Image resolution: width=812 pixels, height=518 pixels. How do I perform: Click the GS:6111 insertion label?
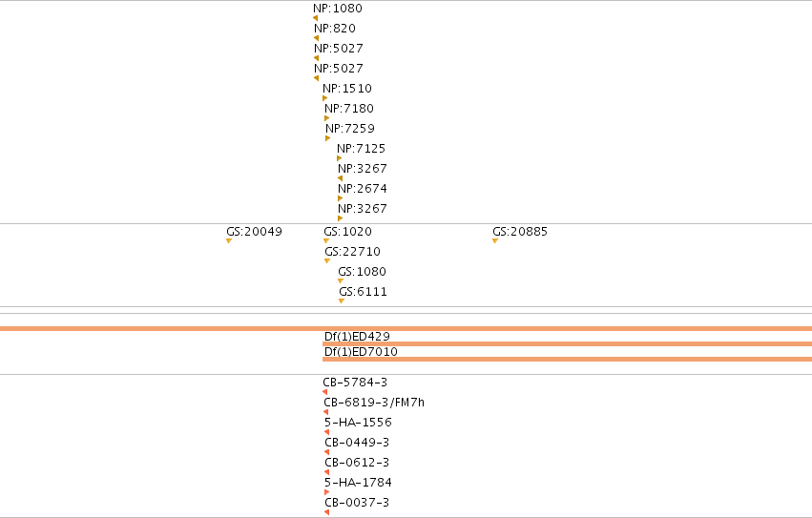tap(363, 292)
